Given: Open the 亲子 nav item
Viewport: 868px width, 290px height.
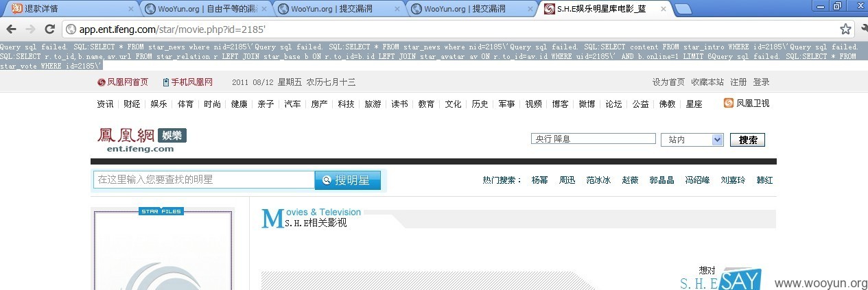Looking at the screenshot, I should (x=266, y=104).
